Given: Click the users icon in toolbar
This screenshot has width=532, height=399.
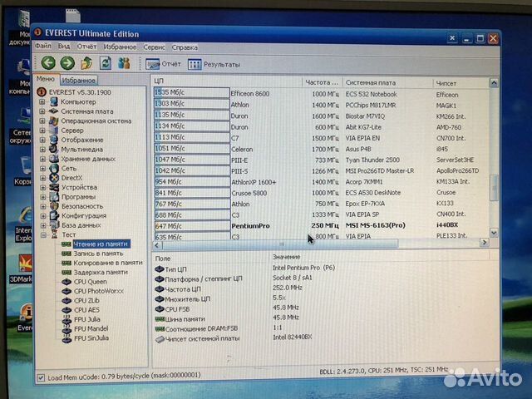Looking at the screenshot, I should pos(124,63).
